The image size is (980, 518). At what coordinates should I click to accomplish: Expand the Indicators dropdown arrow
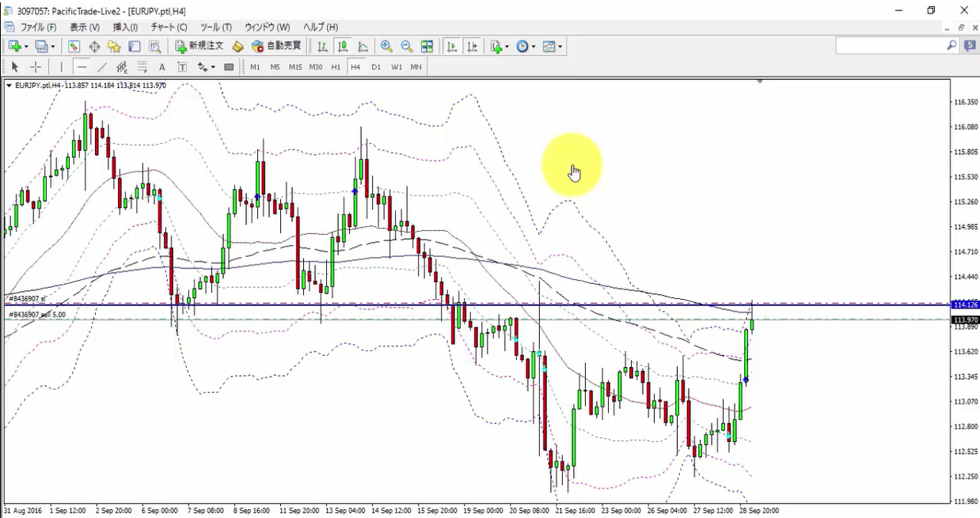pyautogui.click(x=507, y=47)
